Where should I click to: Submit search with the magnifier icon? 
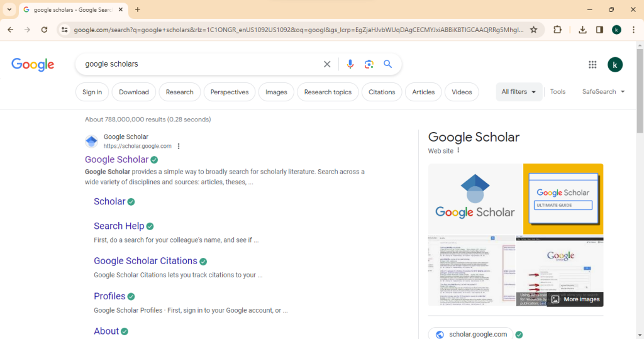(x=387, y=64)
